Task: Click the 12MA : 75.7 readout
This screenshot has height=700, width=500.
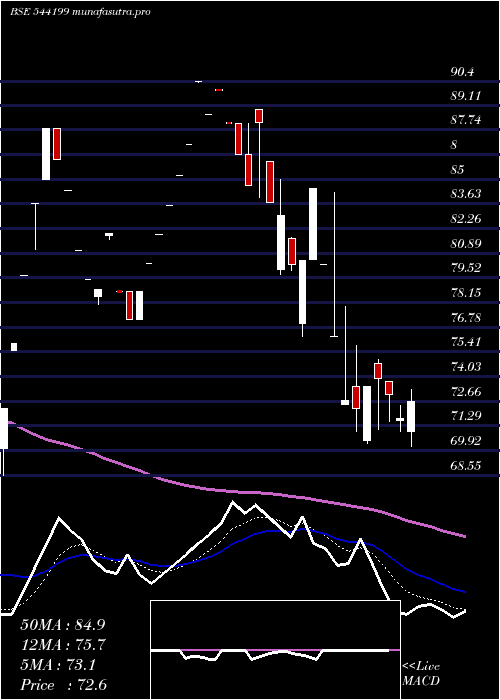Action: click(63, 645)
